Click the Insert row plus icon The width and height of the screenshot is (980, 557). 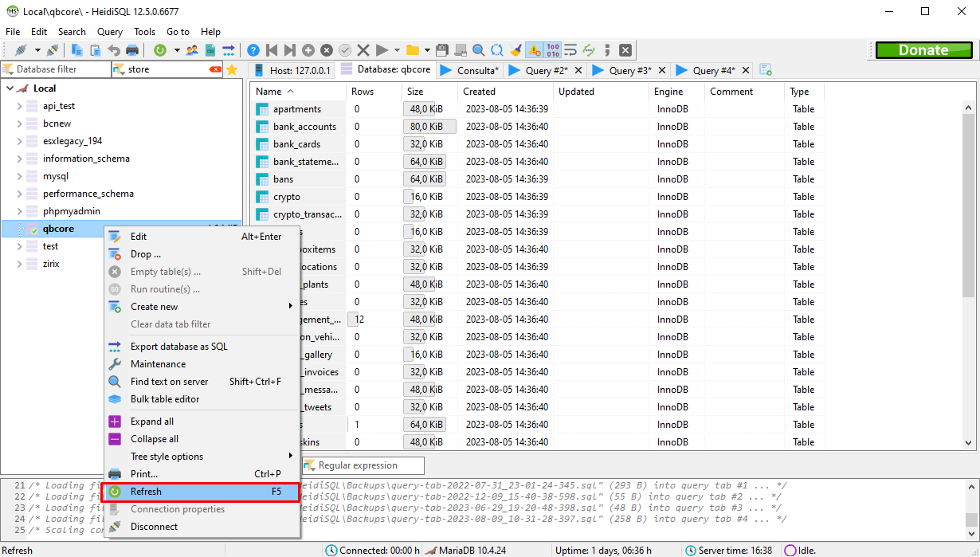(308, 50)
